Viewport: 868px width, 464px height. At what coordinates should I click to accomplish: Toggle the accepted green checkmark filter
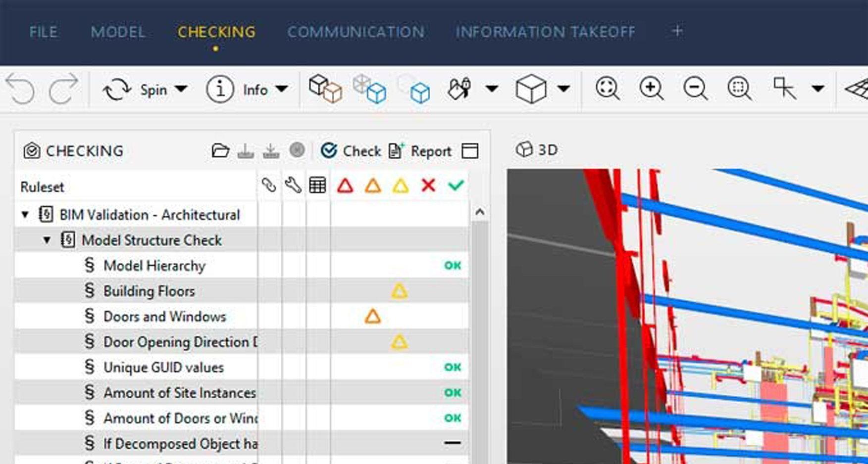[x=456, y=186]
